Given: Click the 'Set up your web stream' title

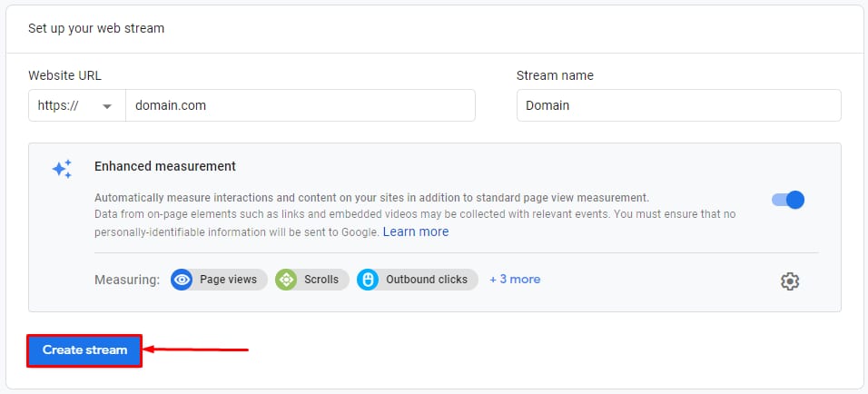Looking at the screenshot, I should tap(96, 28).
